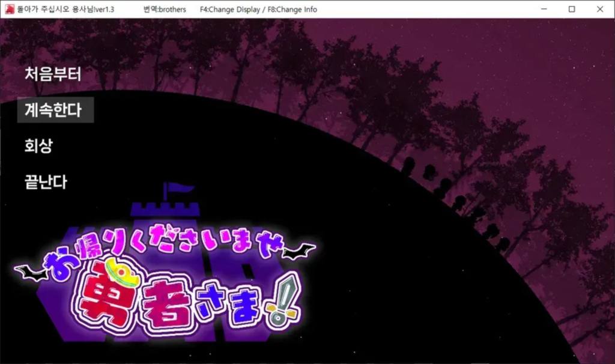Select 끝난다 to quit the game
This screenshot has height=364, width=615.
(46, 182)
